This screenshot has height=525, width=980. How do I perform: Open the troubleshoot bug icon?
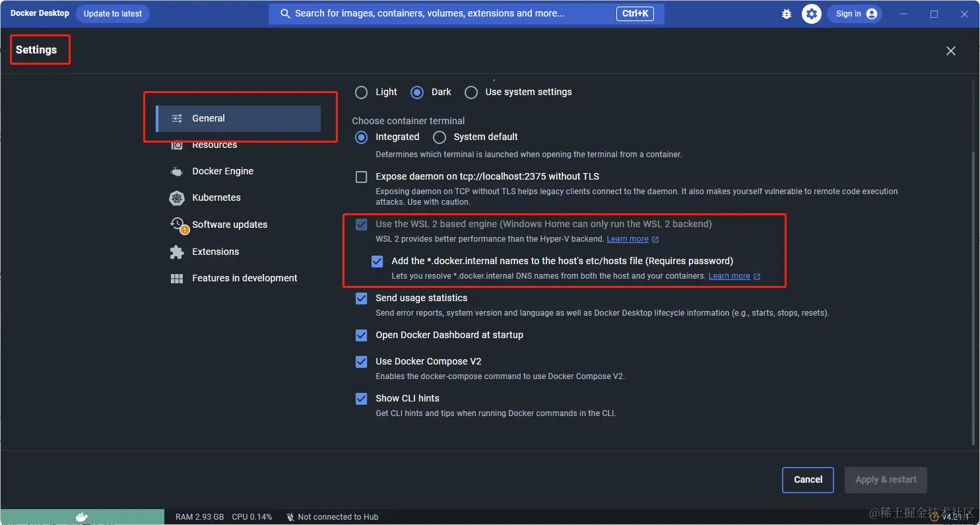787,14
